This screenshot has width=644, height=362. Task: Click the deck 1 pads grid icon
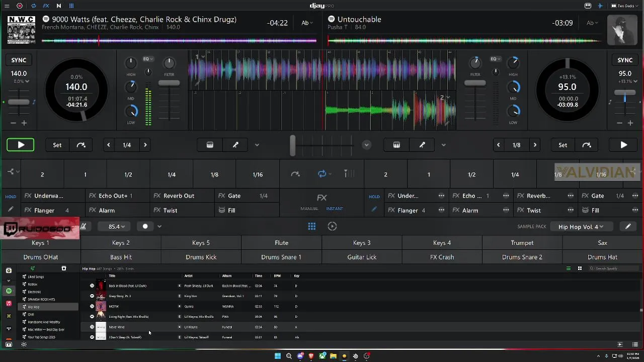(210, 145)
